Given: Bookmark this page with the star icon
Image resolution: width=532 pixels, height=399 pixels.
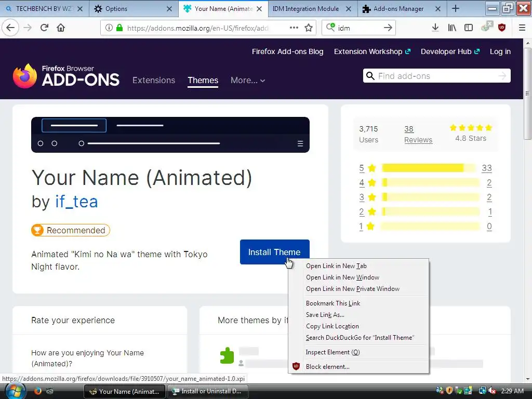Looking at the screenshot, I should [309, 28].
